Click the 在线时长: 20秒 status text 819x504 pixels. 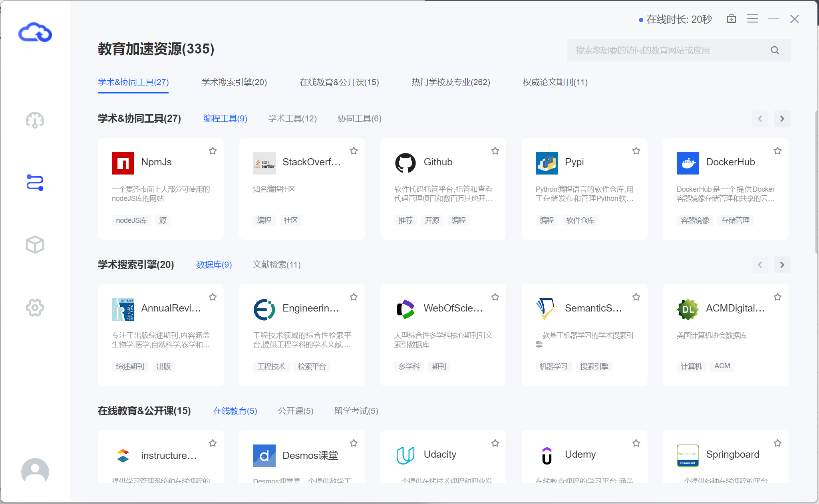coord(679,19)
